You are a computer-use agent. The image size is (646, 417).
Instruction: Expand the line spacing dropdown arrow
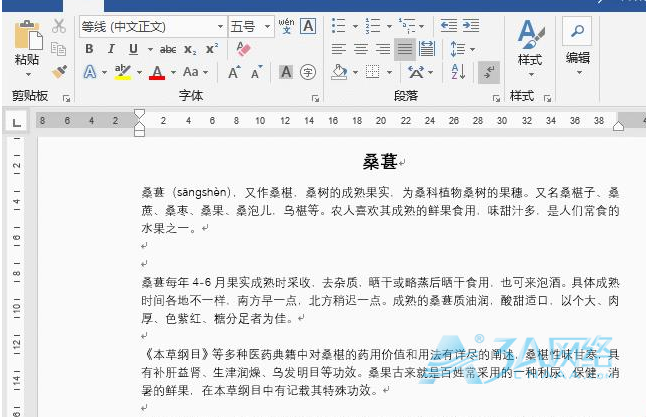click(x=470, y=49)
